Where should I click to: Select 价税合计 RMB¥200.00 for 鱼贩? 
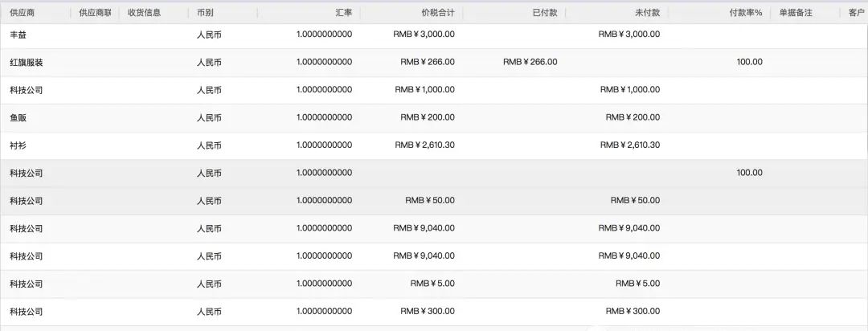(428, 117)
